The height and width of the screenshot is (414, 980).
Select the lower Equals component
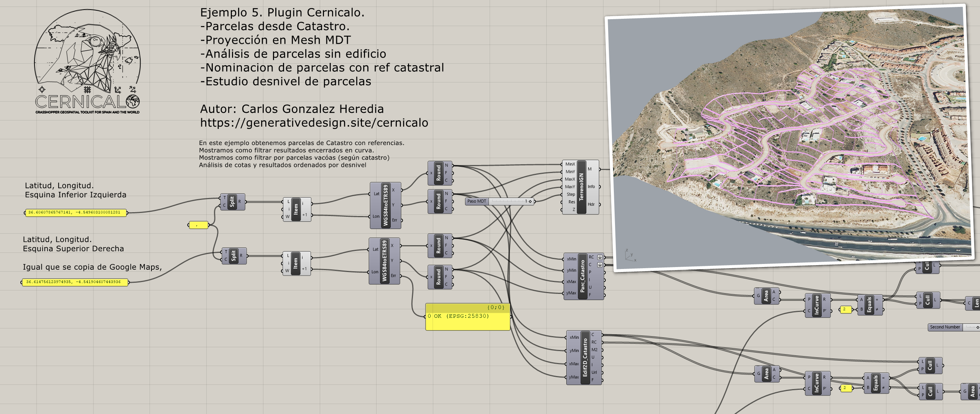(876, 383)
